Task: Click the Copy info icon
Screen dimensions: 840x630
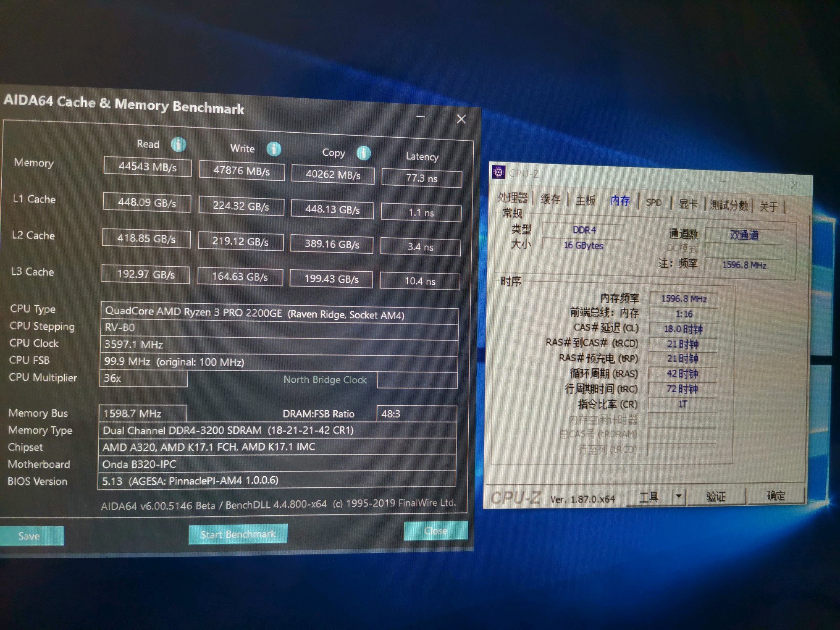Action: 364,153
